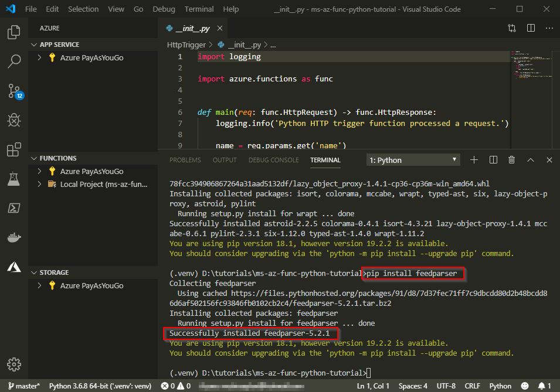The width and height of the screenshot is (560, 392).
Task: Select the __init__.py editor tab
Action: (194, 28)
